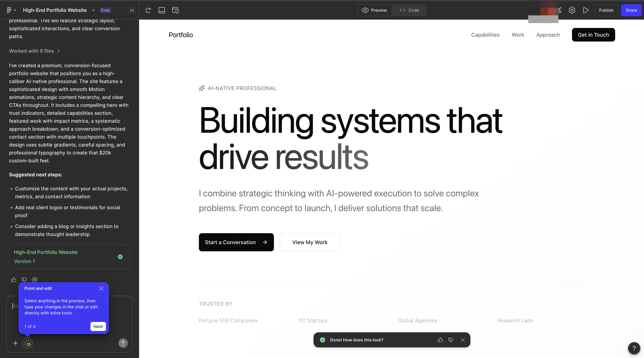
Task: Open the High-End Portfolio Website Version 1 card
Action: pyautogui.click(x=69, y=257)
